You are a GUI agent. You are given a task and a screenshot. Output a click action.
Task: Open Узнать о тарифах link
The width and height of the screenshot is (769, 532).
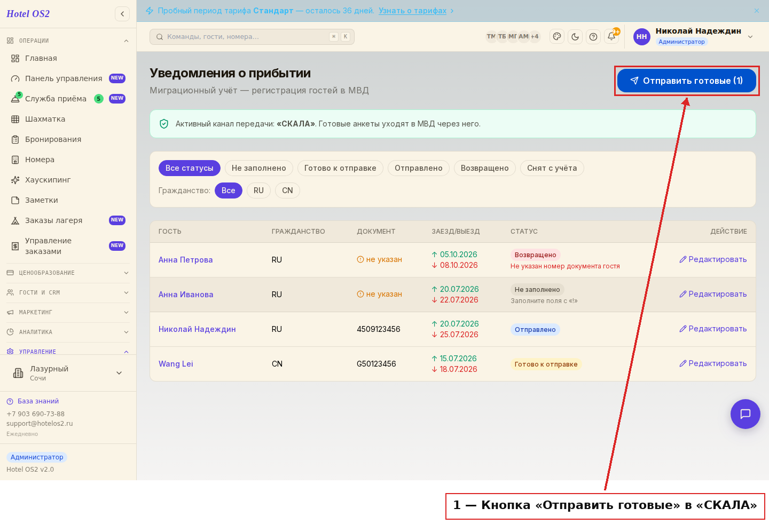click(412, 11)
